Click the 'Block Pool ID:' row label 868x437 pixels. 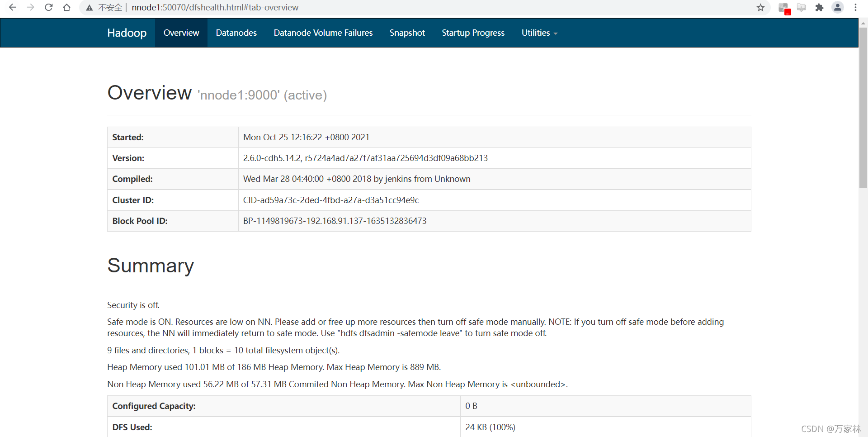click(x=140, y=221)
